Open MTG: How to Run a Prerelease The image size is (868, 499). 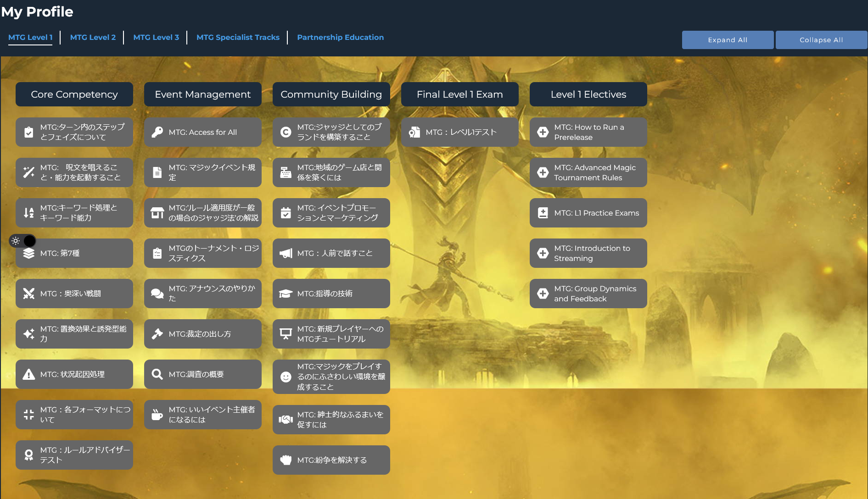[x=588, y=132]
